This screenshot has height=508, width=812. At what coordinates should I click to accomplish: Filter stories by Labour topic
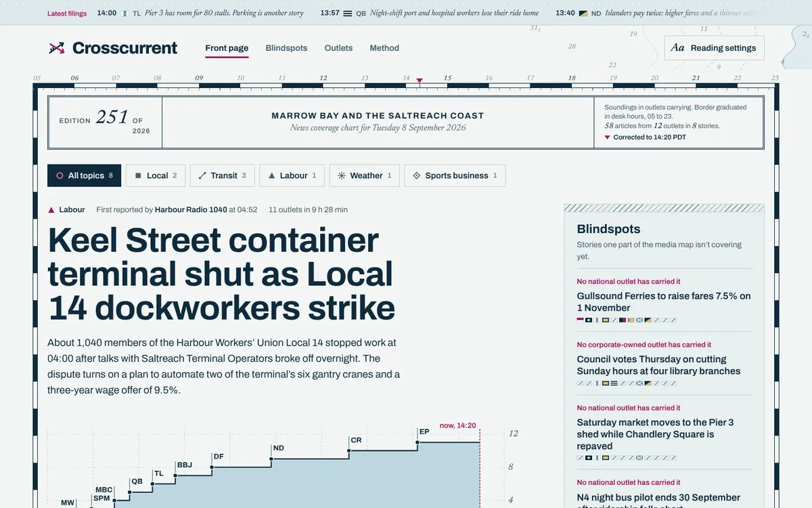pos(292,175)
